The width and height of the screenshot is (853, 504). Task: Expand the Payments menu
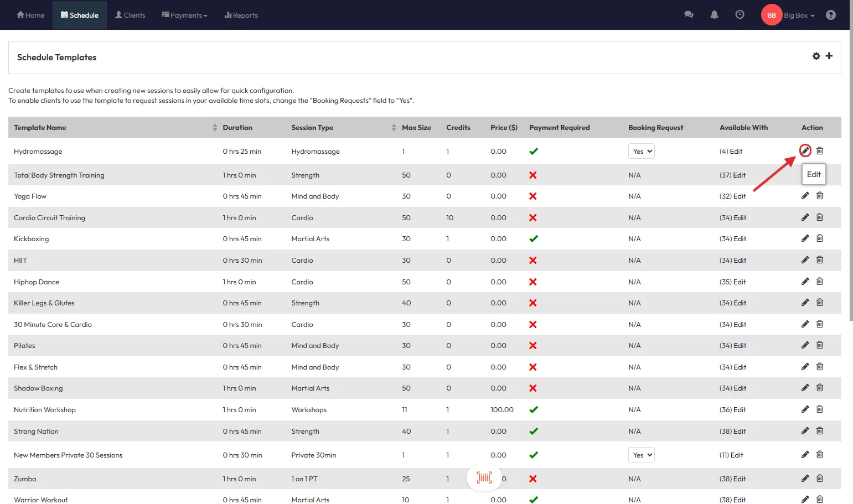pyautogui.click(x=184, y=15)
